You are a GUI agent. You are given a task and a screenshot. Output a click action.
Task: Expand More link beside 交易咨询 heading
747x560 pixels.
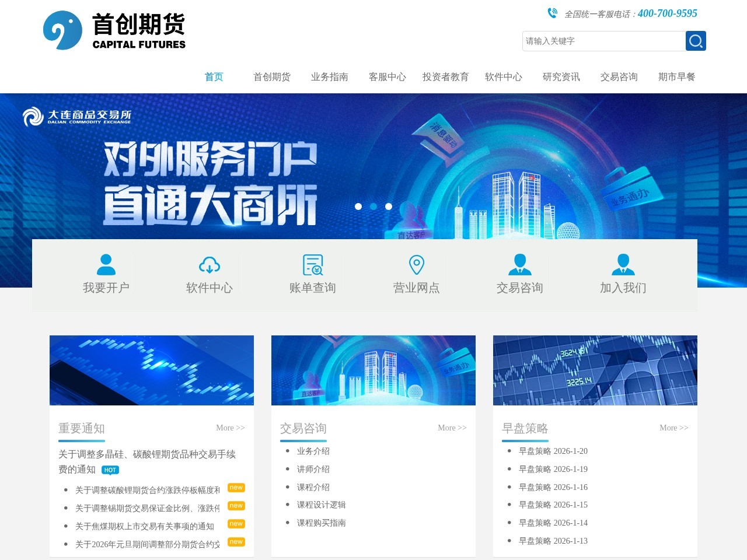point(452,428)
